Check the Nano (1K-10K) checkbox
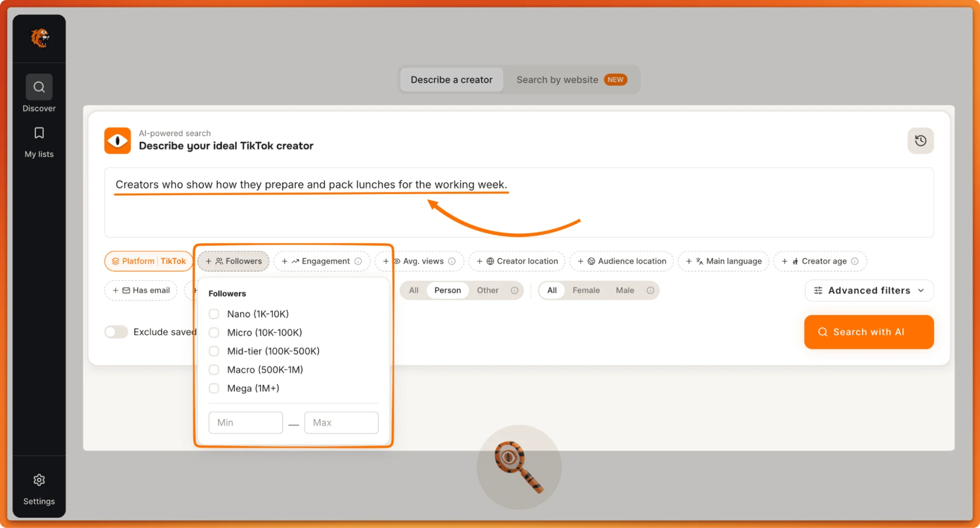This screenshot has height=528, width=980. coord(214,314)
